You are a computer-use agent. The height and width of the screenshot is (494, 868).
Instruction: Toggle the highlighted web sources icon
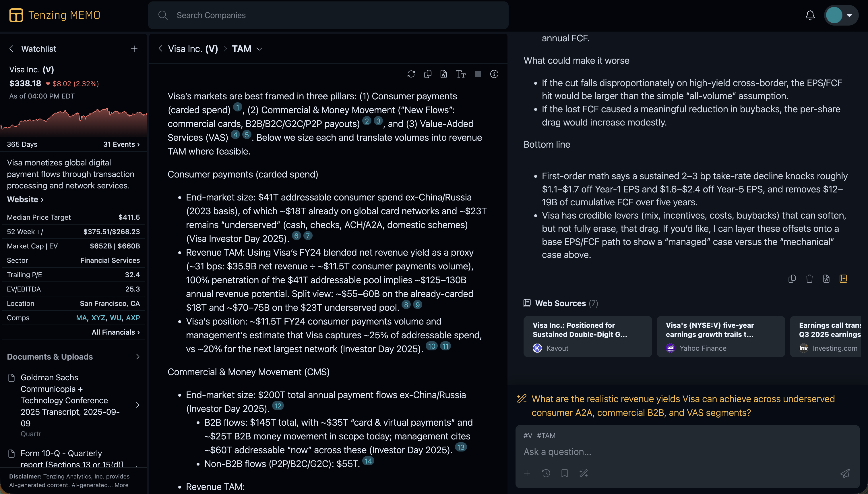tap(843, 279)
